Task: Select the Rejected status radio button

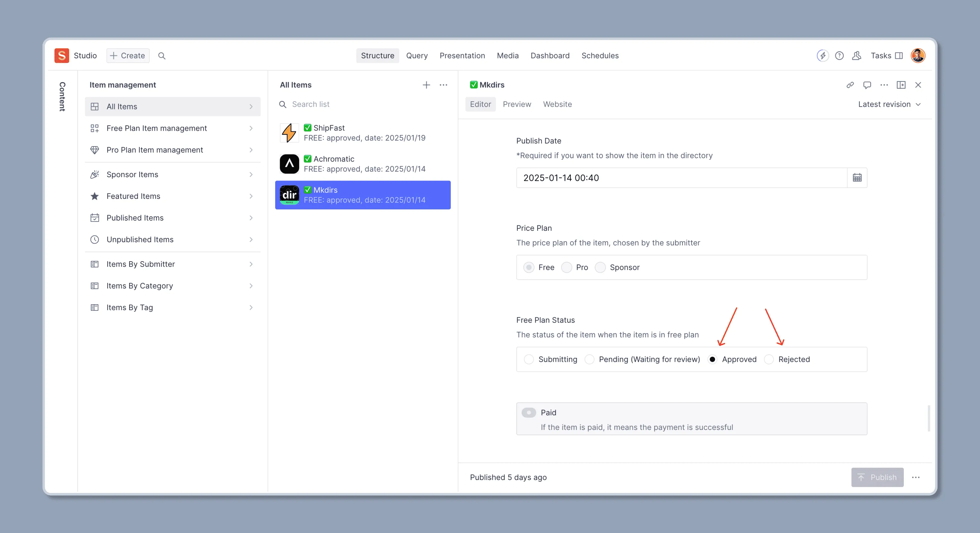Action: point(769,359)
